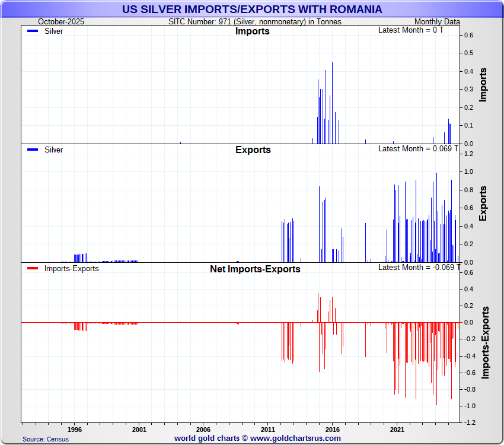This screenshot has width=504, height=445.
Task: Click the lowest red Net bar near -1.0
Action: coord(436,364)
